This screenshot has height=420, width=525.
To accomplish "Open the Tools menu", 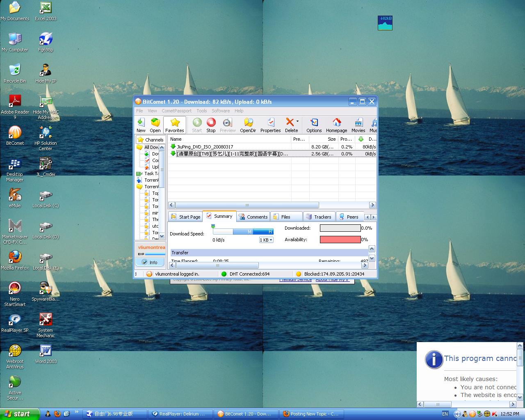I will coord(201,111).
